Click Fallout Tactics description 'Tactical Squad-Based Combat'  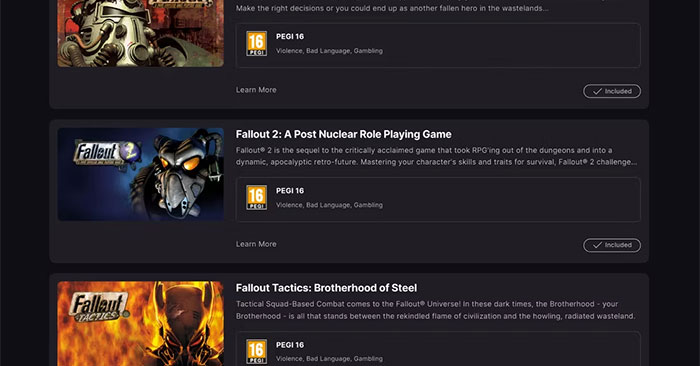click(x=436, y=310)
